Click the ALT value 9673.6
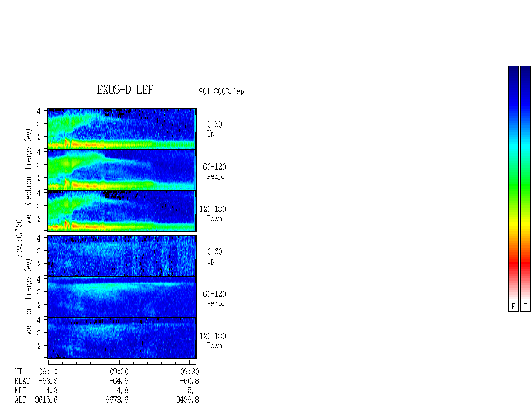The width and height of the screenshot is (532, 412). click(117, 400)
